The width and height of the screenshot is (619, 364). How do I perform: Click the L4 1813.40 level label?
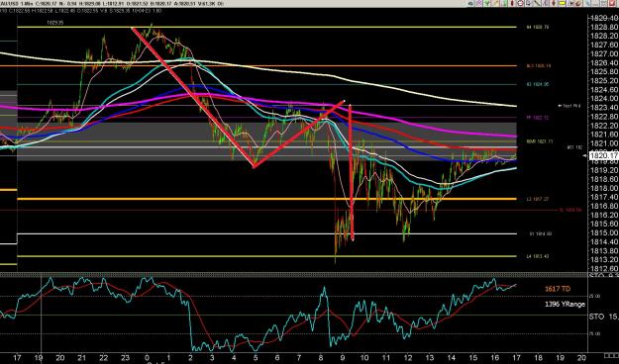pyautogui.click(x=539, y=256)
